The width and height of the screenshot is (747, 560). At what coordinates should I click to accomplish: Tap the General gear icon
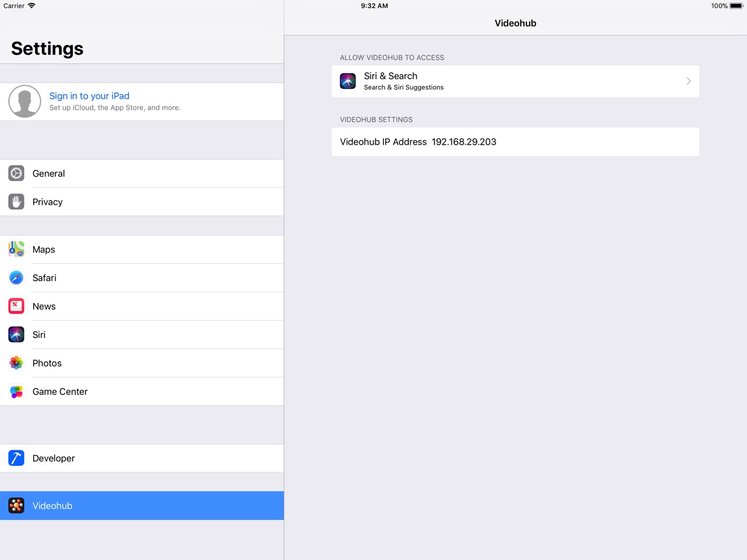16,173
